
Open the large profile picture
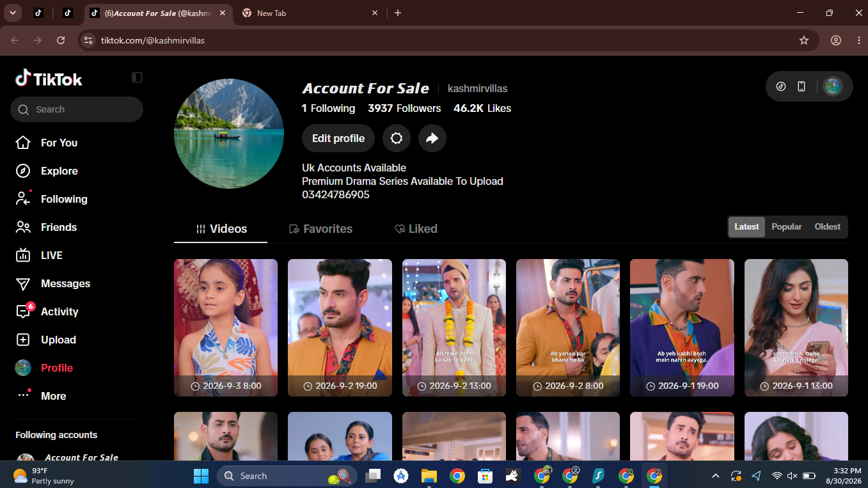(x=229, y=134)
